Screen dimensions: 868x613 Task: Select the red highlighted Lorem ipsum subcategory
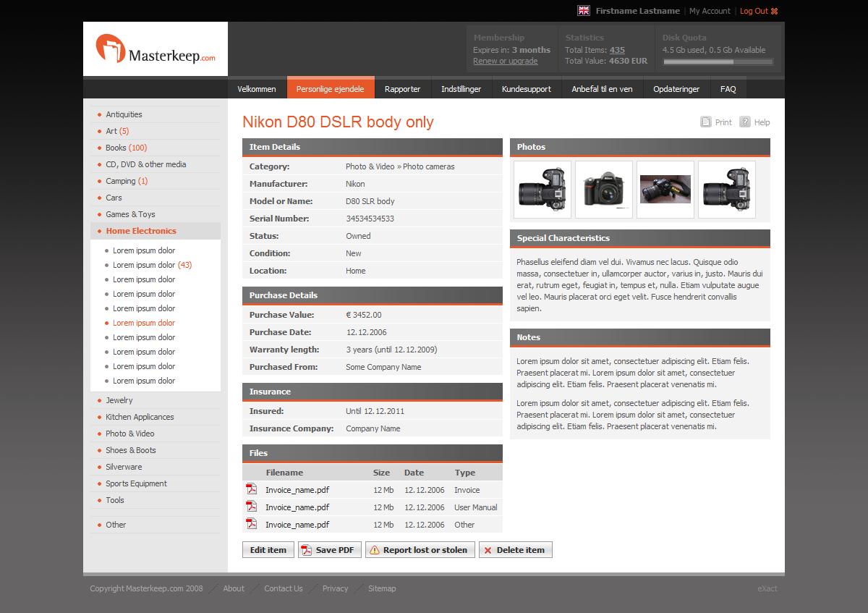pyautogui.click(x=144, y=323)
